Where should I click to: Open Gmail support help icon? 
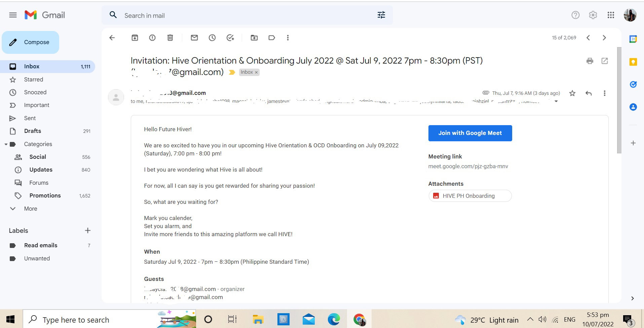pyautogui.click(x=575, y=15)
